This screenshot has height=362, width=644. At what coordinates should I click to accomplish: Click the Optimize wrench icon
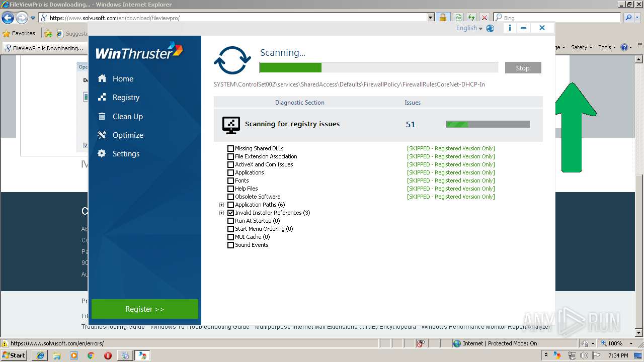(102, 135)
